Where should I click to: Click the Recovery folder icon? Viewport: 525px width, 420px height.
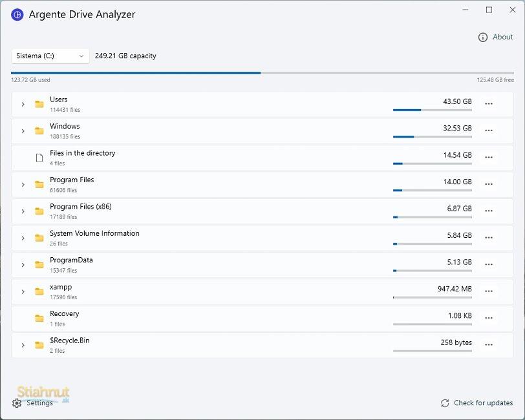coord(39,319)
